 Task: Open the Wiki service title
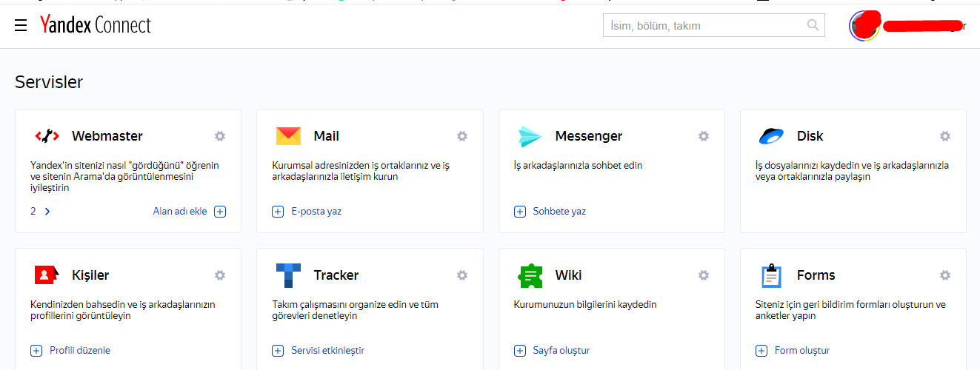(569, 275)
